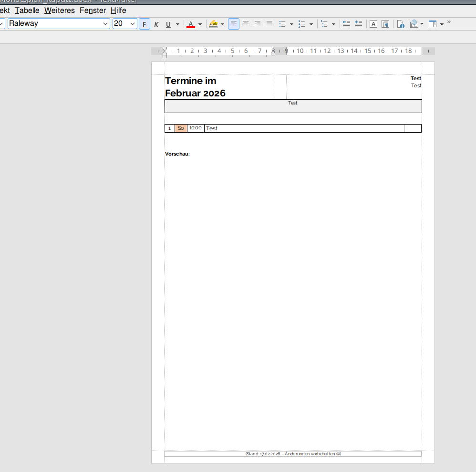Click ruler column marker near 8
The image size is (476, 472).
point(273,52)
